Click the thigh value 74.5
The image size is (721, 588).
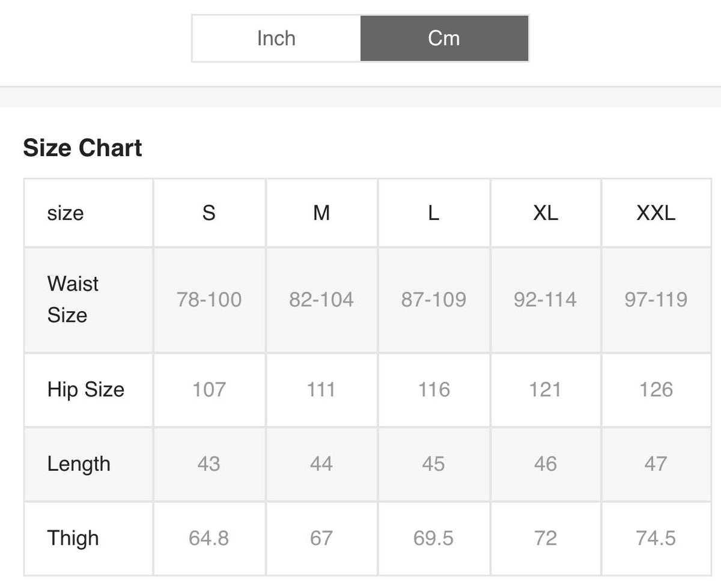pos(656,538)
